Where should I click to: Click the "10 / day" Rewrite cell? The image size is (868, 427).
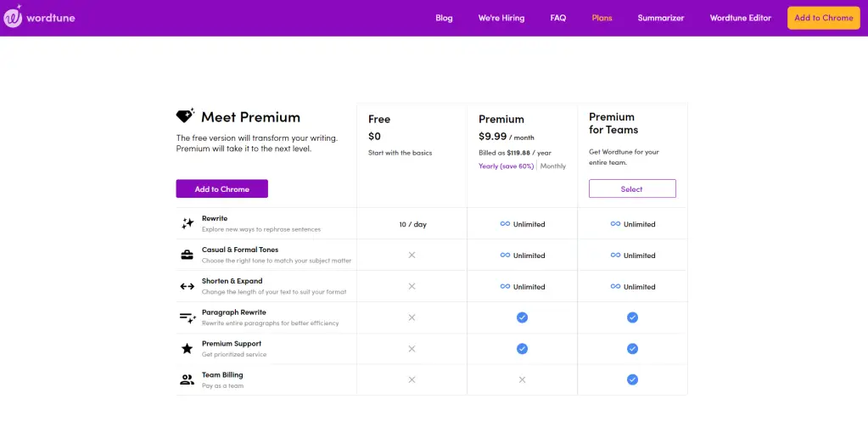(413, 224)
